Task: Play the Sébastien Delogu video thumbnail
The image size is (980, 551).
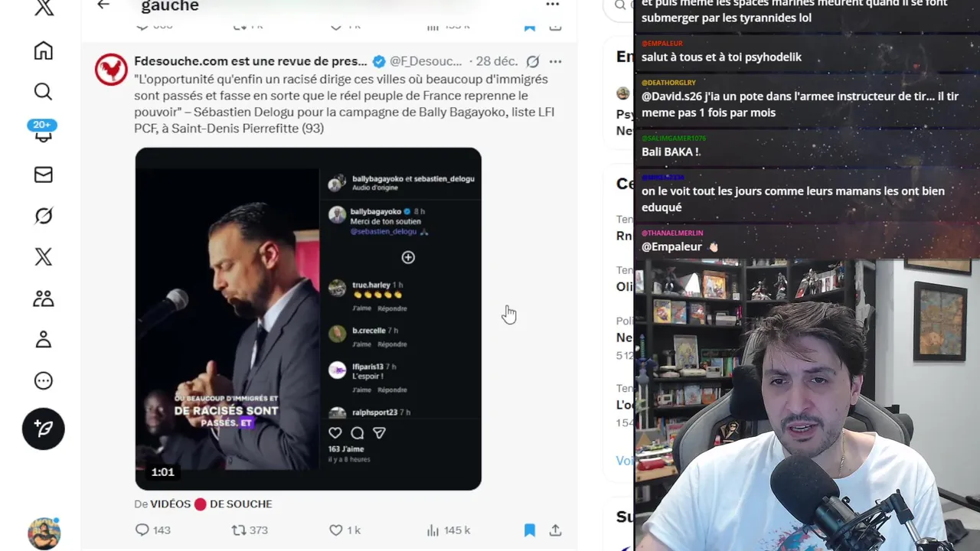Action: [309, 318]
